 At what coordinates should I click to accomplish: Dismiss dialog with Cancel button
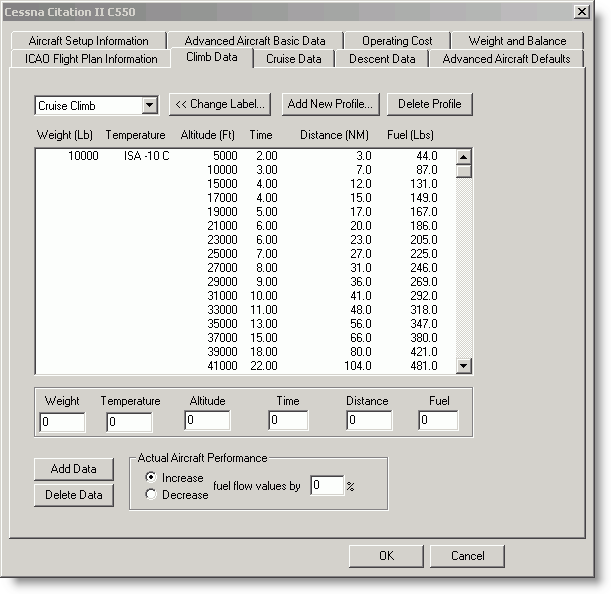point(467,556)
